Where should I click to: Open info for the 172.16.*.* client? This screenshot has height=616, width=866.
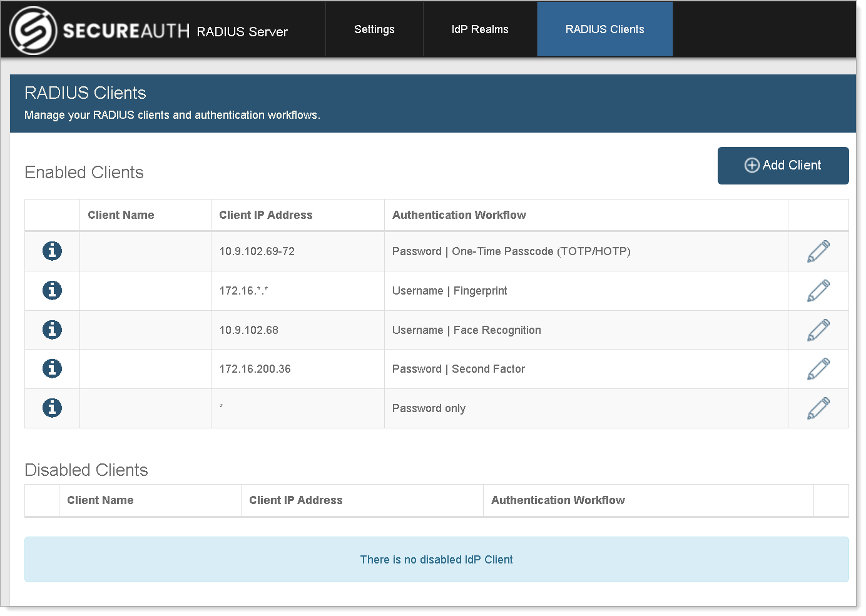(52, 290)
